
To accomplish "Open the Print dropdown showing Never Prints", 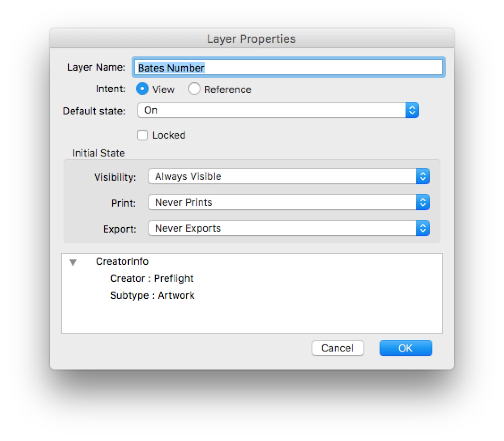I will [289, 203].
